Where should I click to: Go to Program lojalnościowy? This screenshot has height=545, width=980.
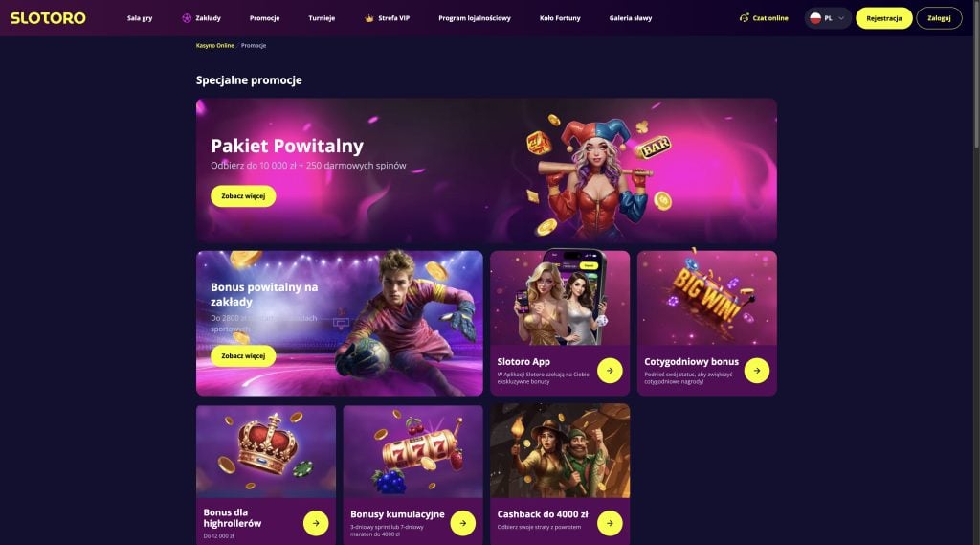[475, 18]
